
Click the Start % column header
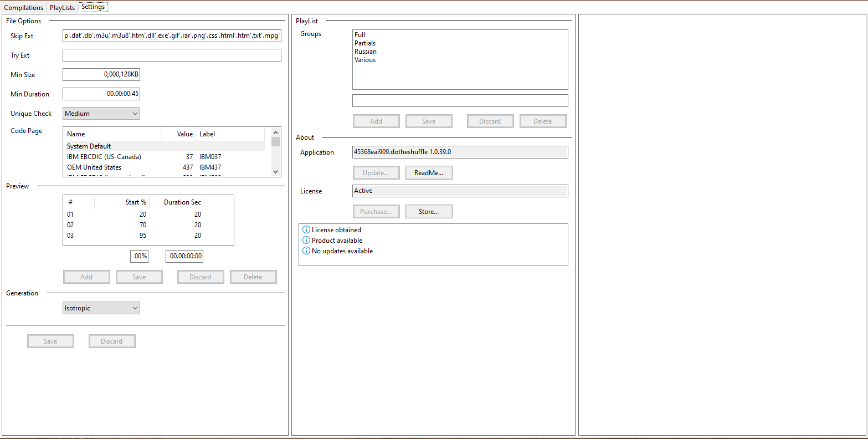click(x=122, y=202)
